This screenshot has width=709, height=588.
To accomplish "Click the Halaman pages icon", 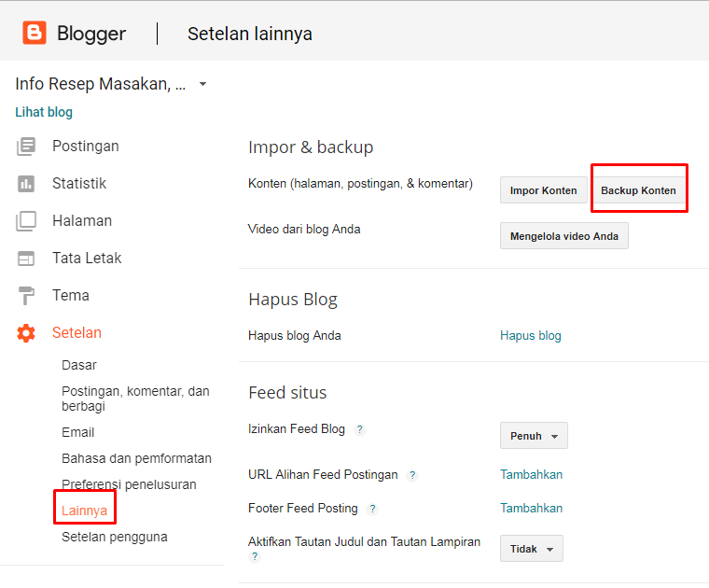I will tap(26, 221).
